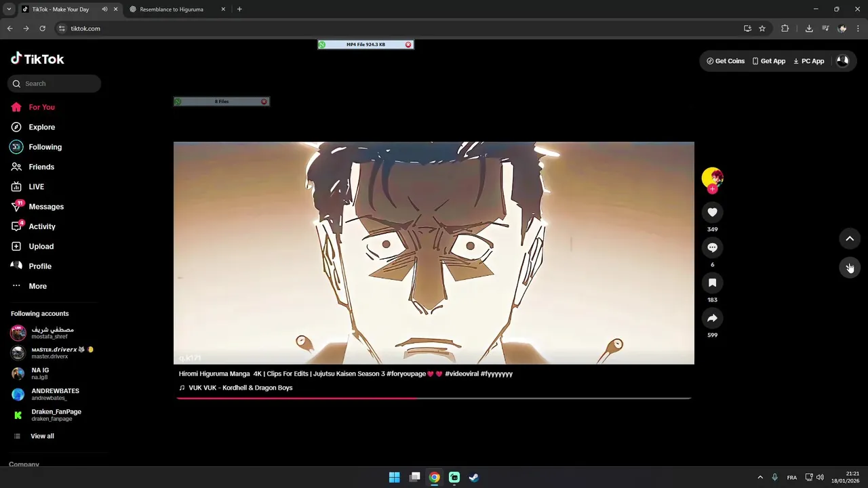
Task: Open the video creator's avatar
Action: pos(712,178)
